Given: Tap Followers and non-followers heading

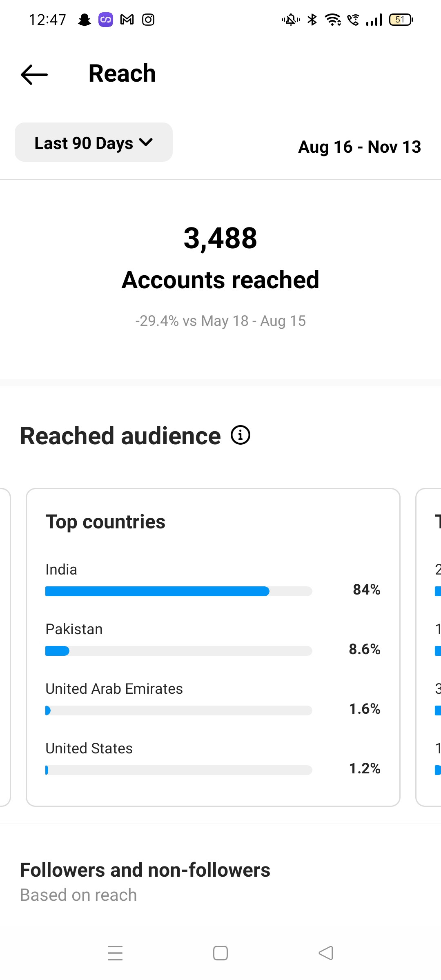Looking at the screenshot, I should click(x=145, y=870).
